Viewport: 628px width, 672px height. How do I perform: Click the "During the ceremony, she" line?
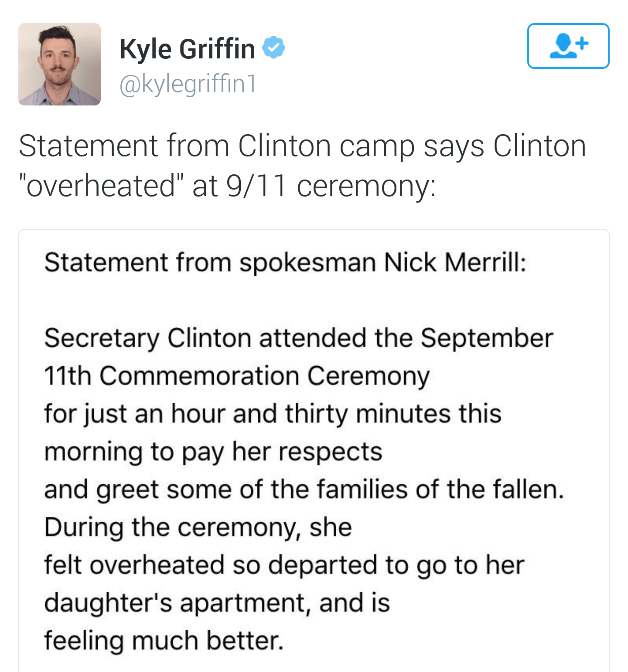click(198, 527)
